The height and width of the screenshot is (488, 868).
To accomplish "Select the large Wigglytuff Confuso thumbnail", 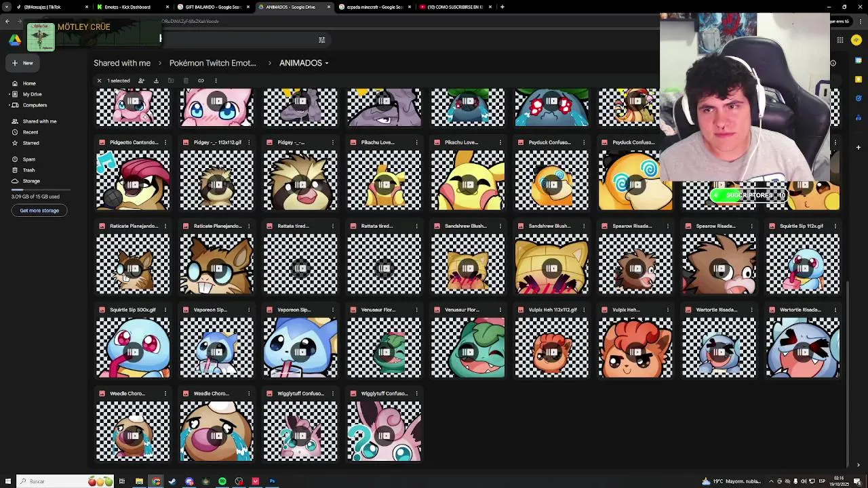I will [x=384, y=431].
